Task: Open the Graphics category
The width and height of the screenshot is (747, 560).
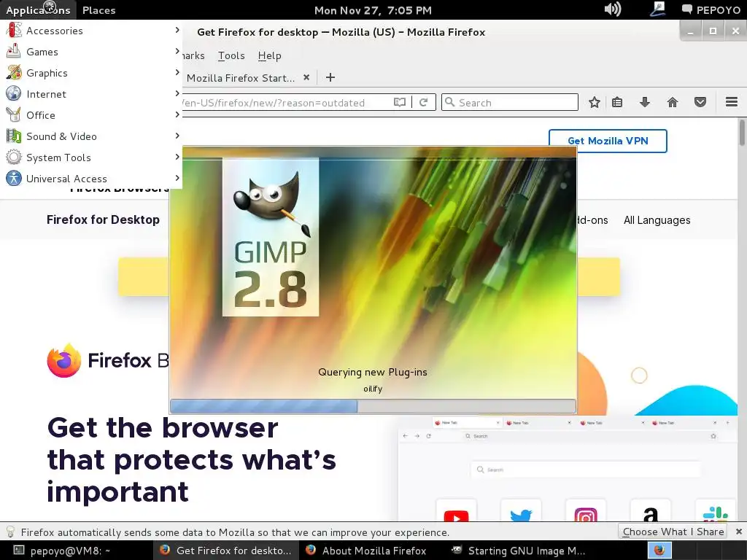Action: tap(91, 73)
